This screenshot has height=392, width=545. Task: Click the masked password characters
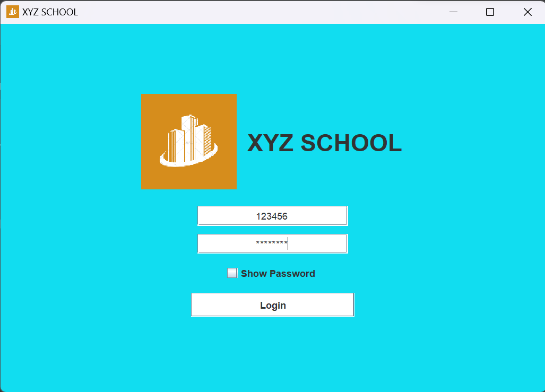coord(272,243)
